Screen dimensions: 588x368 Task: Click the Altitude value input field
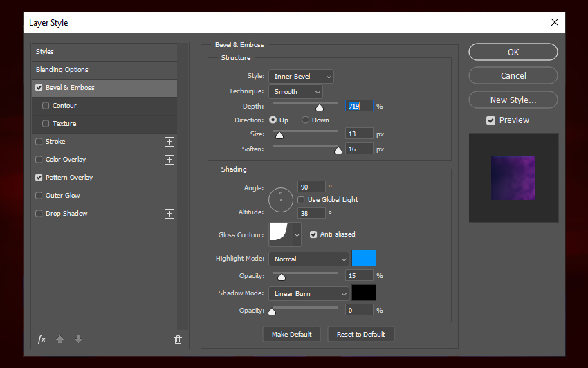coord(312,213)
